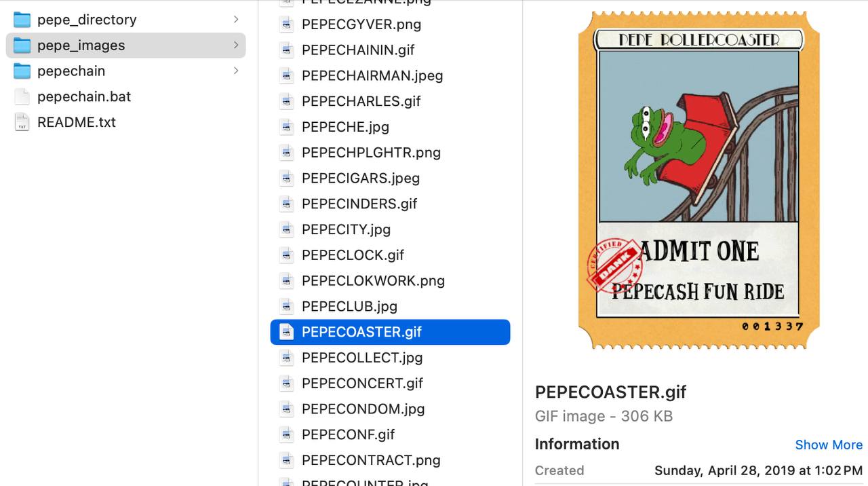Click the pepechain.bat file icon
Image resolution: width=868 pixels, height=486 pixels.
point(22,97)
